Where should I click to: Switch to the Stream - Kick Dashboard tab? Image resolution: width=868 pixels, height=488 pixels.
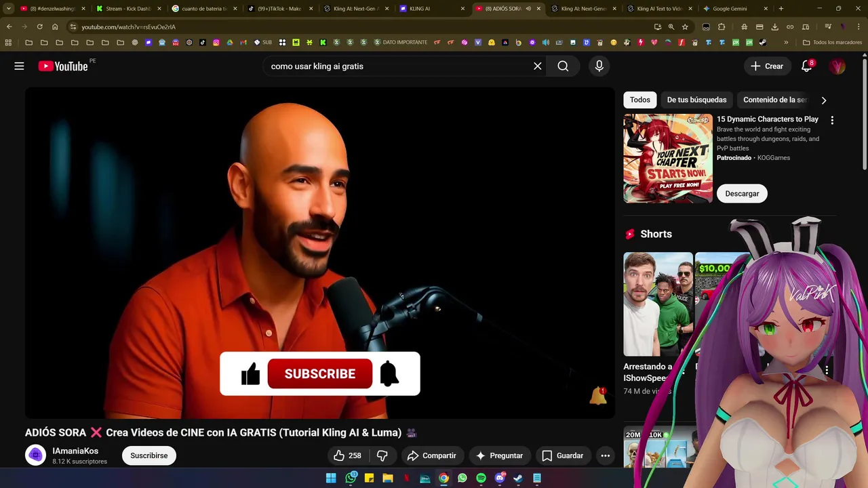[x=129, y=9]
